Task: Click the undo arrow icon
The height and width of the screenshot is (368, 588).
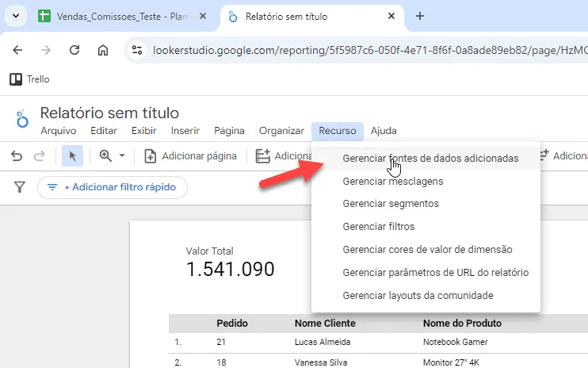Action: pos(17,155)
